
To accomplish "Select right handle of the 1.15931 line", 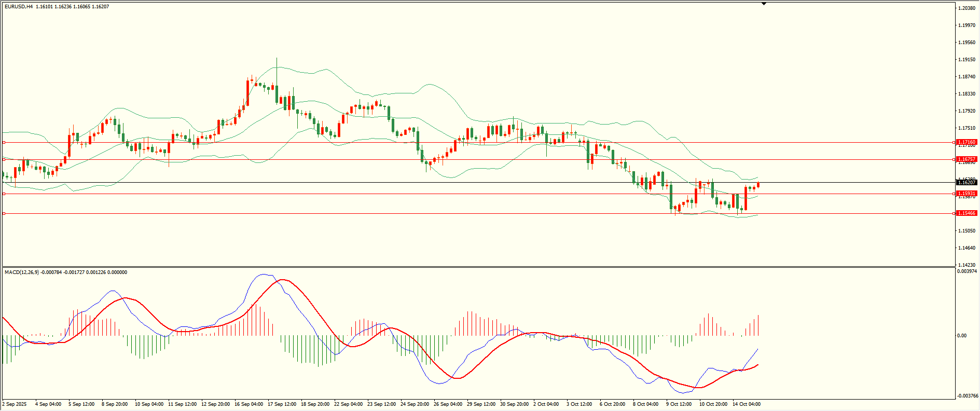I will 955,194.
